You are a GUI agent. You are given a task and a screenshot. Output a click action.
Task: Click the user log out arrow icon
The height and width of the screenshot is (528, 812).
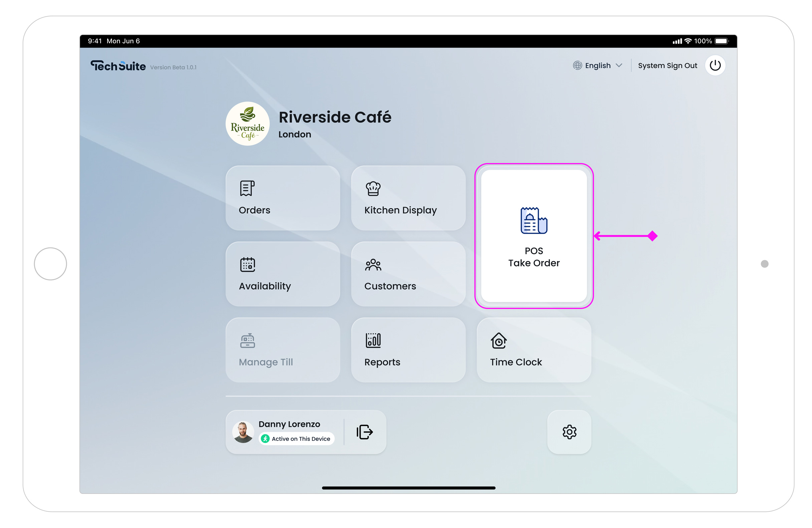click(364, 432)
